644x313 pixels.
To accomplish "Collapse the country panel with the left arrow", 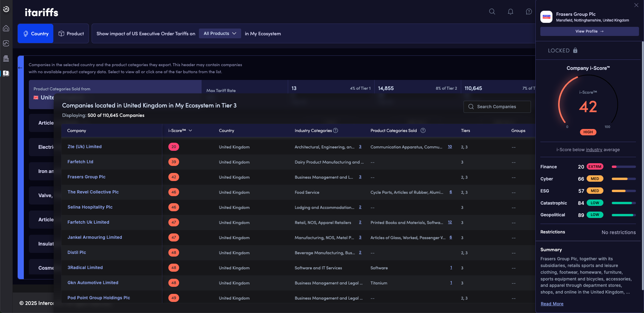I will coord(20,68).
